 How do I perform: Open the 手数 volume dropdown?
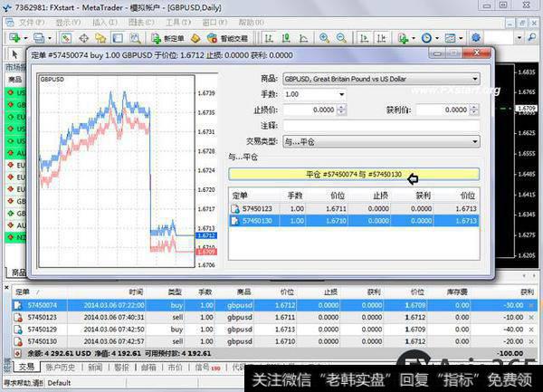click(x=314, y=94)
